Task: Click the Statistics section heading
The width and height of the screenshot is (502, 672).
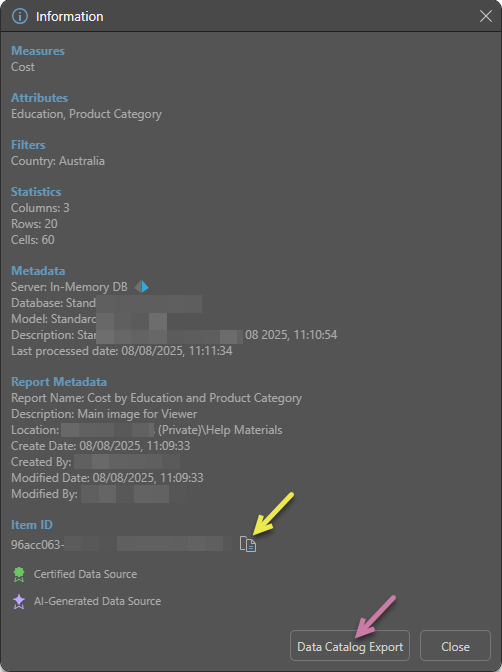Action: pos(36,192)
